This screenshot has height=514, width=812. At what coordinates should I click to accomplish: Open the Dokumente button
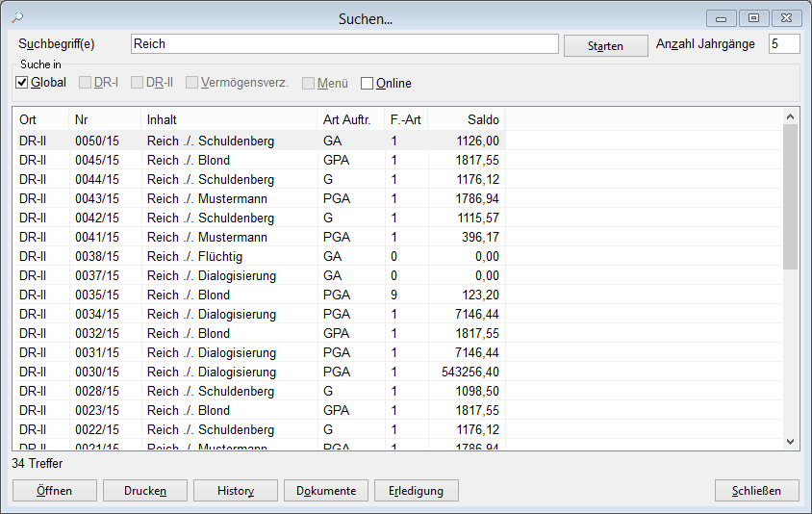click(326, 491)
